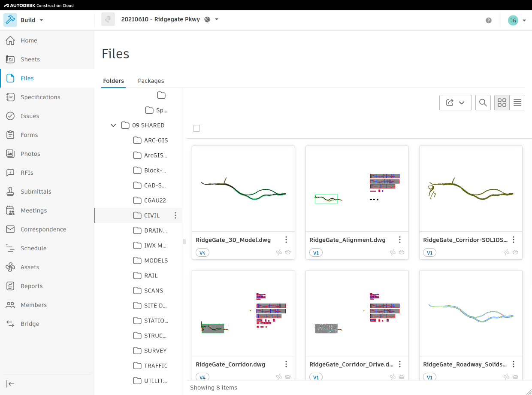Select the RAIL folder
532x395 pixels.
pos(145,276)
